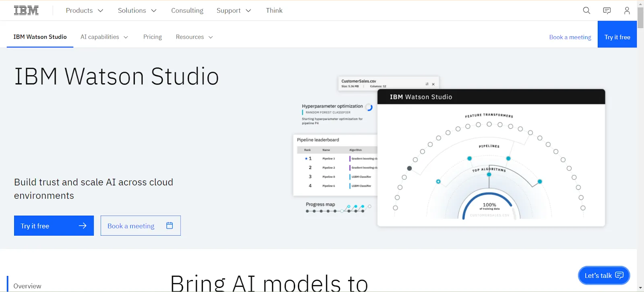The image size is (644, 292).
Task: Select the IBM Watson Studio tab
Action: point(40,37)
